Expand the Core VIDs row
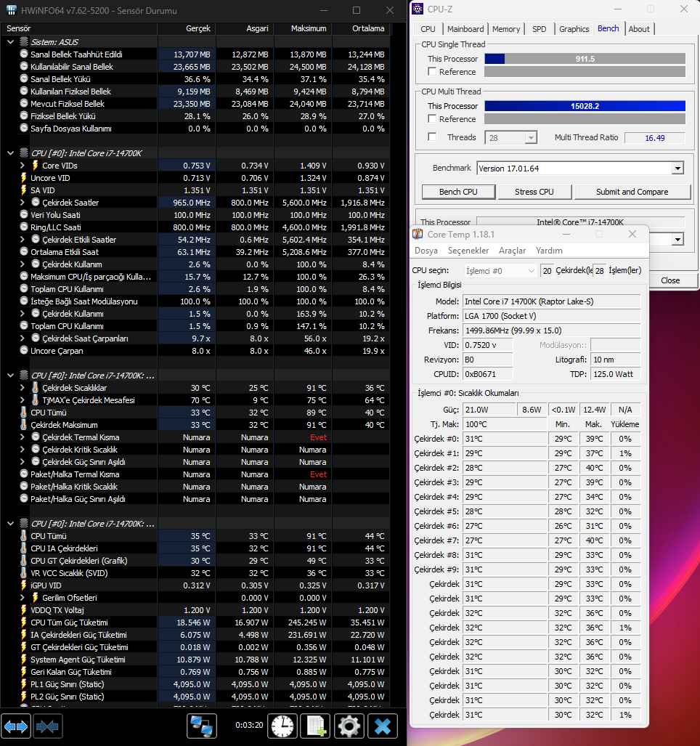Image resolution: width=700 pixels, height=746 pixels. 23,166
